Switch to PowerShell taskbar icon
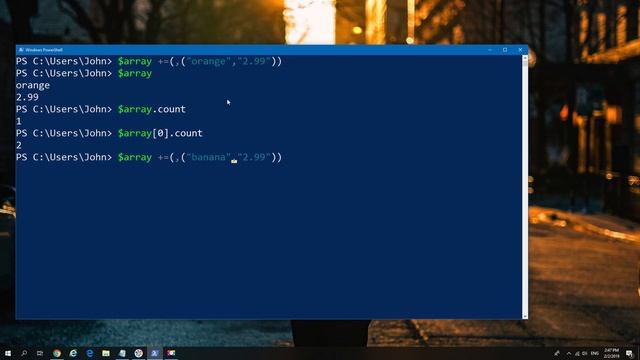This screenshot has height=360, width=640. click(155, 353)
